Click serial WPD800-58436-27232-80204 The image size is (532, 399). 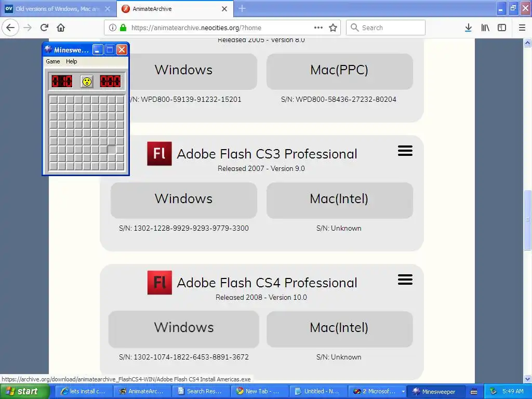pyautogui.click(x=345, y=99)
